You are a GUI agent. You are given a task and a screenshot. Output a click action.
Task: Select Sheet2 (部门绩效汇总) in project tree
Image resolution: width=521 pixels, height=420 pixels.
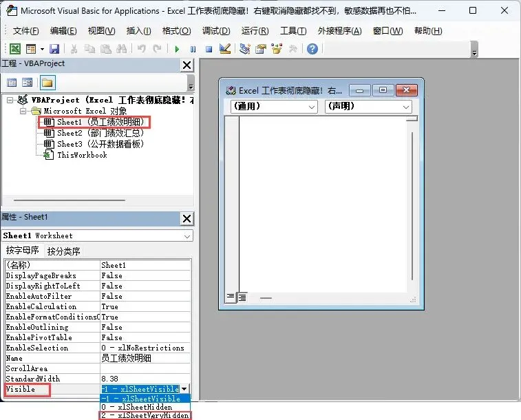100,133
